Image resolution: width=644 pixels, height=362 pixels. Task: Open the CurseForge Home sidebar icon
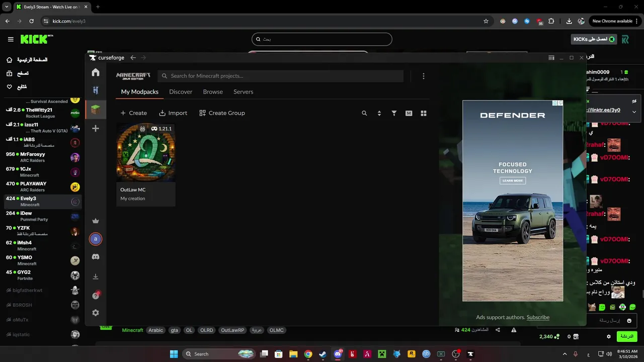click(96, 72)
